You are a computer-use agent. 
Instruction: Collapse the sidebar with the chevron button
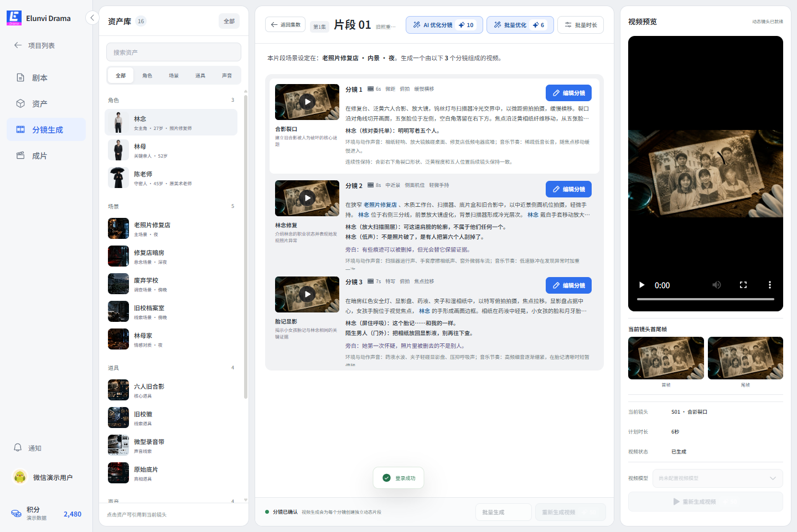[92, 18]
